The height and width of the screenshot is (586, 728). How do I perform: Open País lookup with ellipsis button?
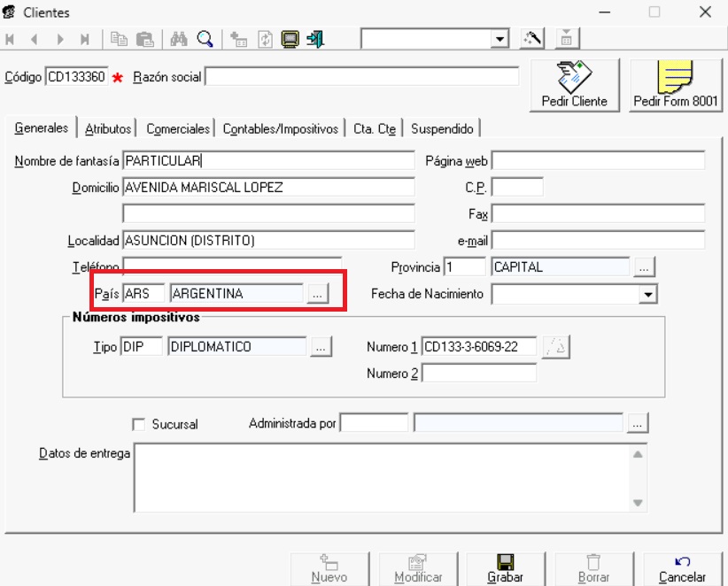pyautogui.click(x=318, y=294)
